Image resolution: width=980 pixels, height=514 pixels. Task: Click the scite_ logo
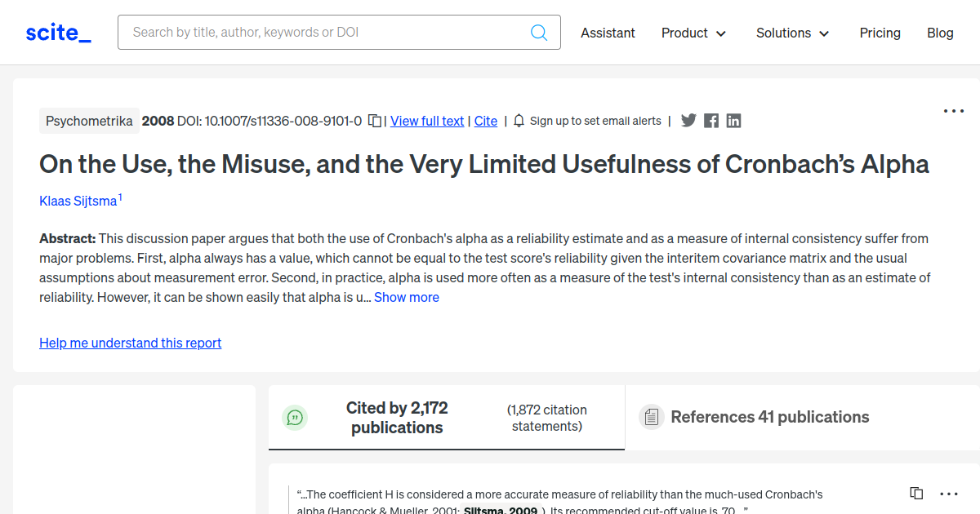(57, 32)
